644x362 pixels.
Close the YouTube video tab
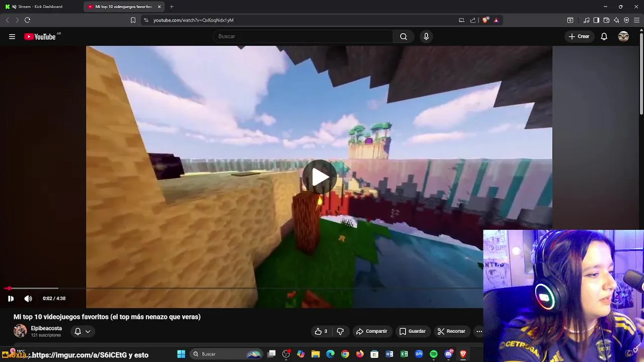159,7
